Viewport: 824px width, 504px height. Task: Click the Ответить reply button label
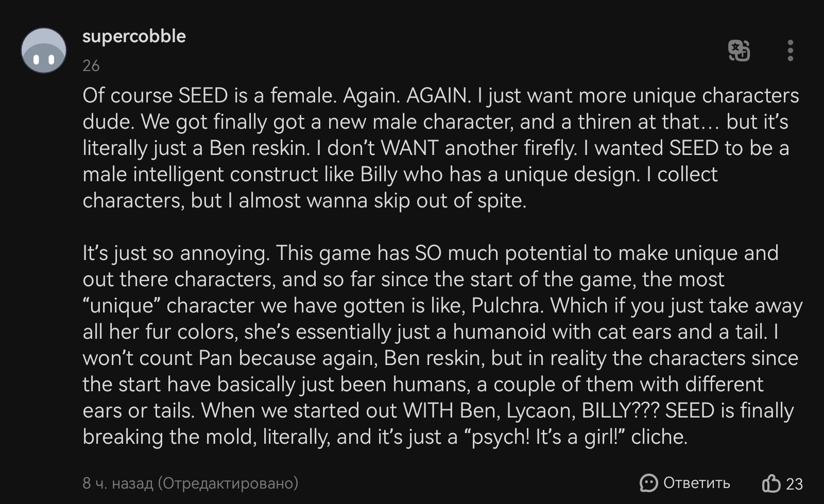(696, 483)
